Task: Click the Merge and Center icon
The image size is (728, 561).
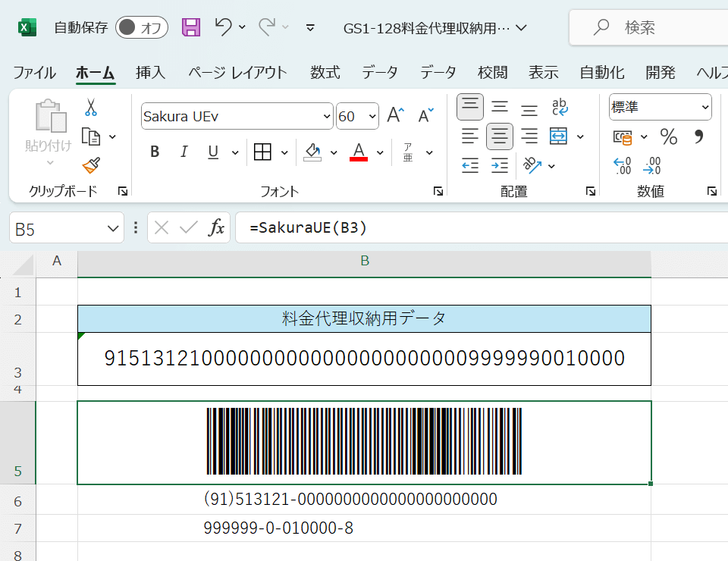Action: pos(558,136)
